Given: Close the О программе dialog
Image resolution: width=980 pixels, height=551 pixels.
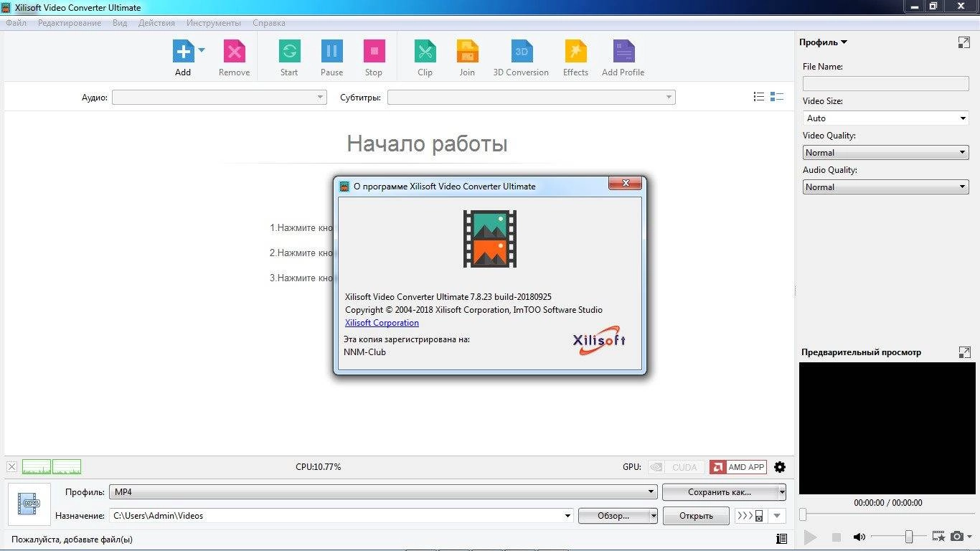Looking at the screenshot, I should (625, 184).
